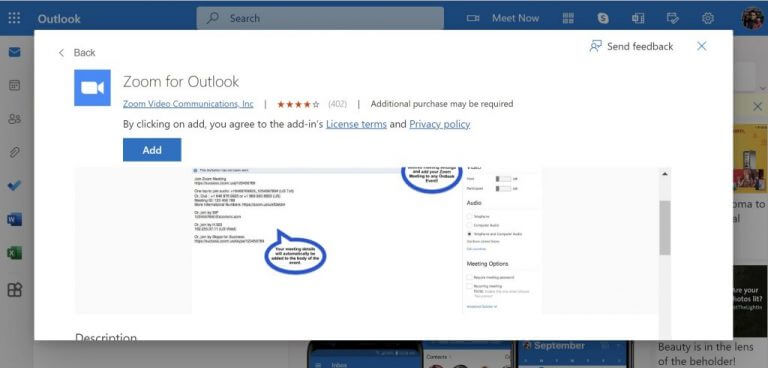
Task: Launch Excel from left sidebar
Action: coord(15,253)
